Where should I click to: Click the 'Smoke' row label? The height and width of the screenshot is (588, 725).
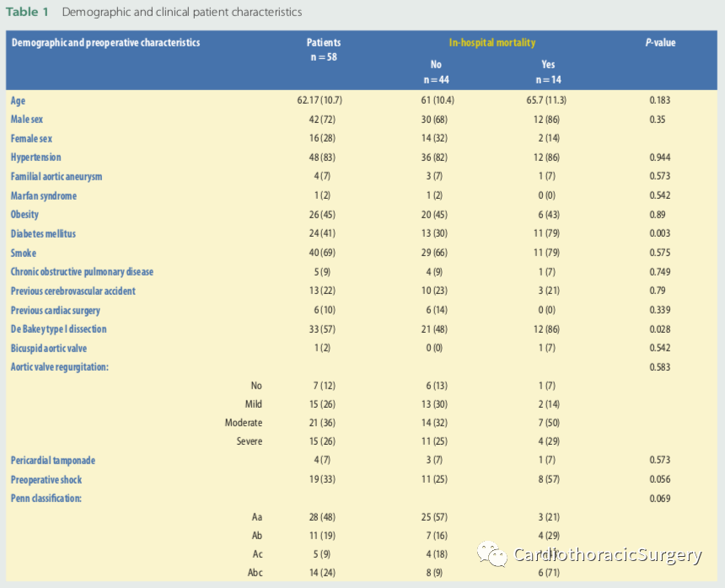[23, 253]
